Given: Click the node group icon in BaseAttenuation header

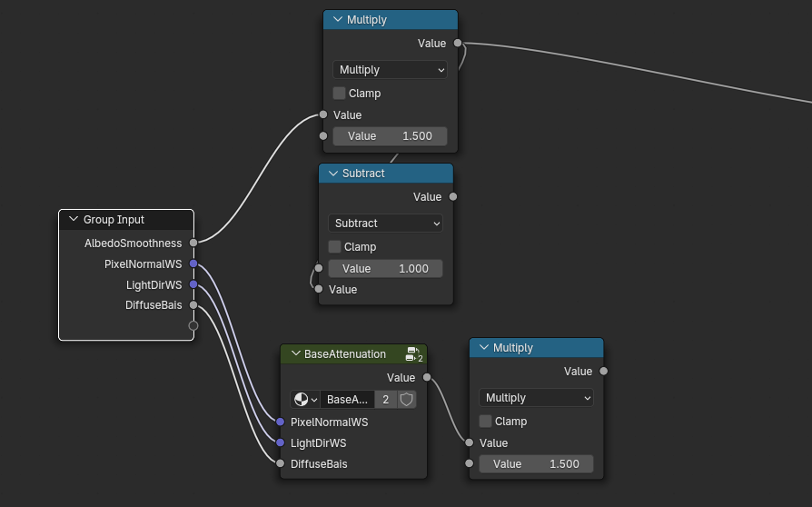Looking at the screenshot, I should (x=413, y=354).
